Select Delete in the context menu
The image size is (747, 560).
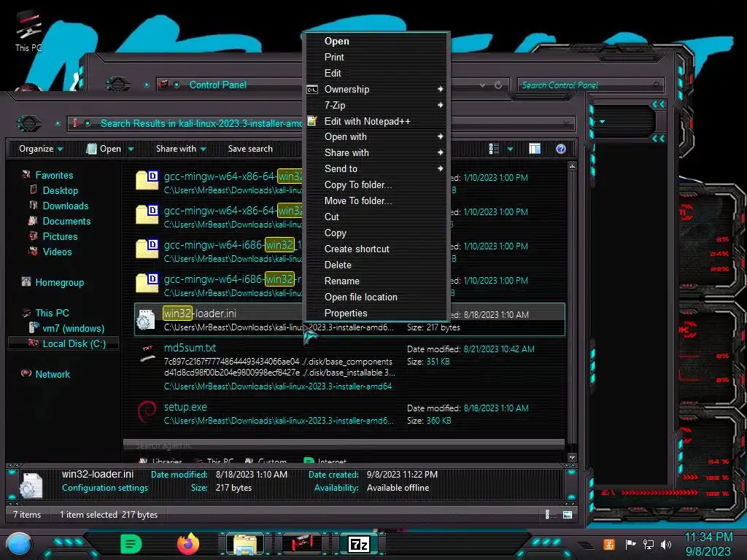coord(377,265)
